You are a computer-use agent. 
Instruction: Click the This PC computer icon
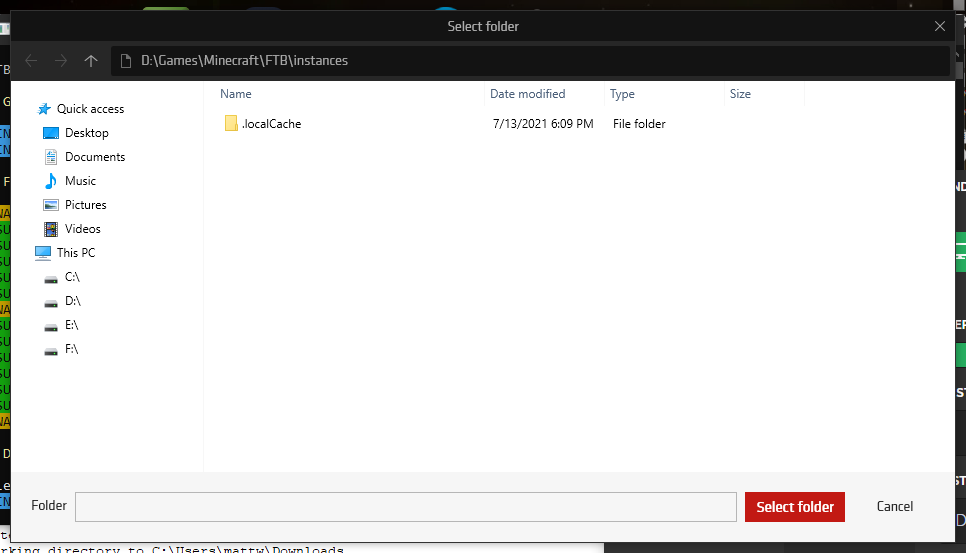(x=43, y=253)
